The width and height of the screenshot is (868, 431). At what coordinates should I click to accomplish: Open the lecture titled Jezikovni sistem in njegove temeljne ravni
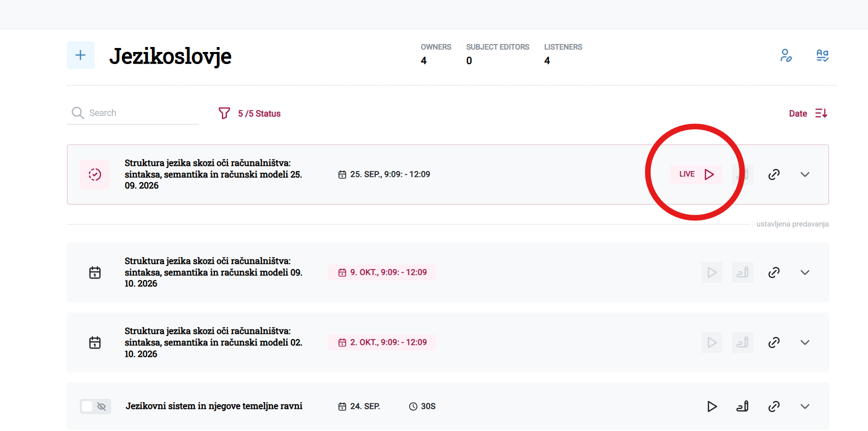[x=214, y=406]
